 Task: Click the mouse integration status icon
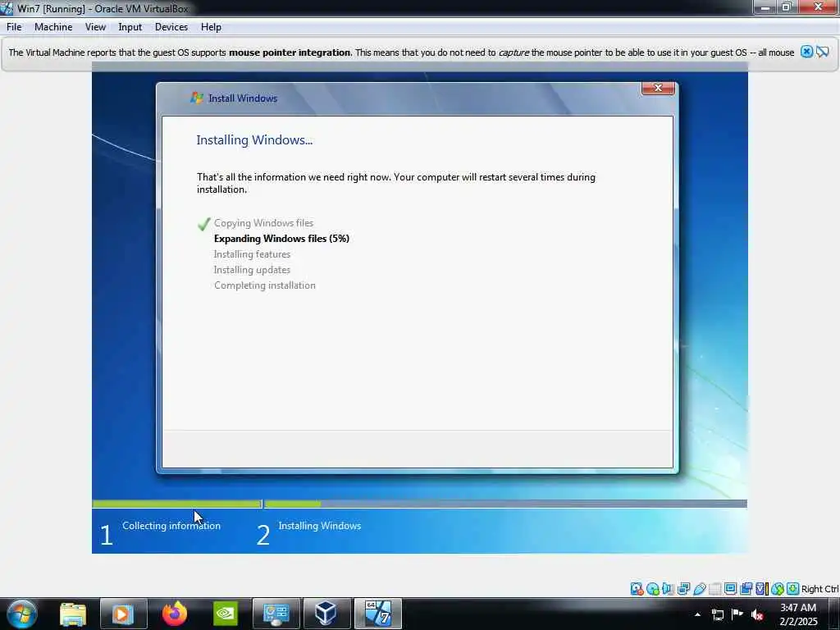tap(778, 589)
